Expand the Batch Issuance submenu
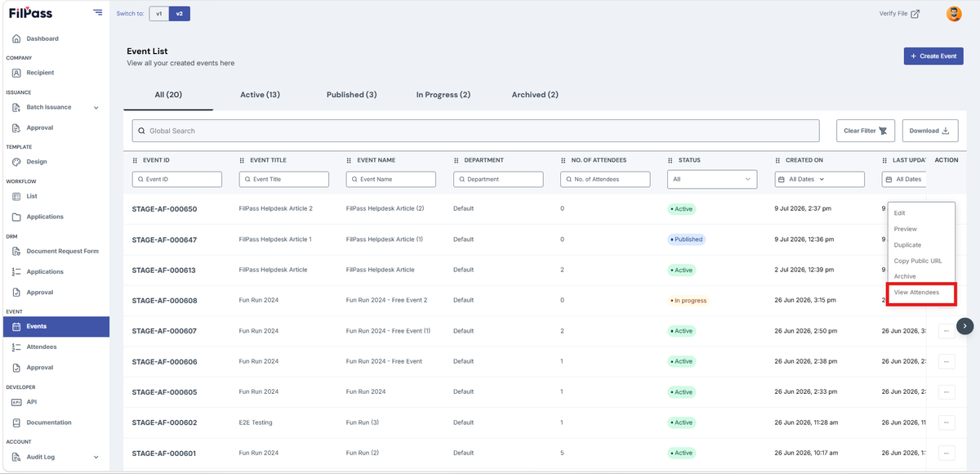The height and width of the screenshot is (474, 980). point(96,107)
